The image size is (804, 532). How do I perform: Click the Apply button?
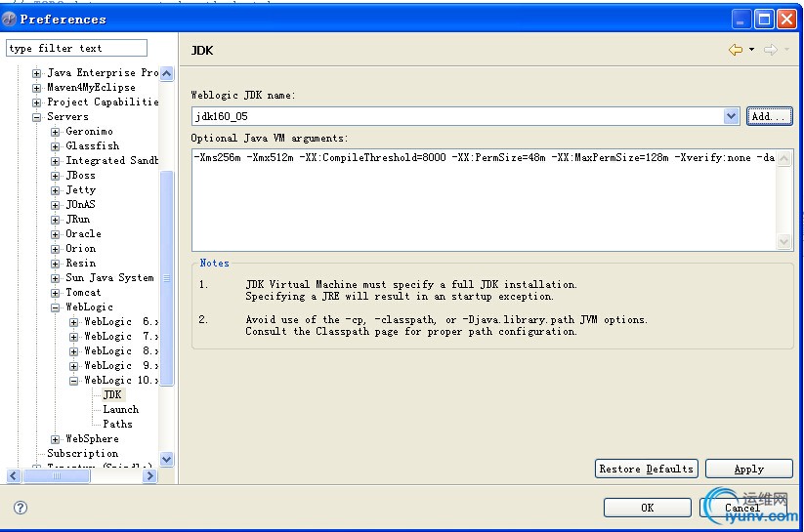tap(749, 469)
